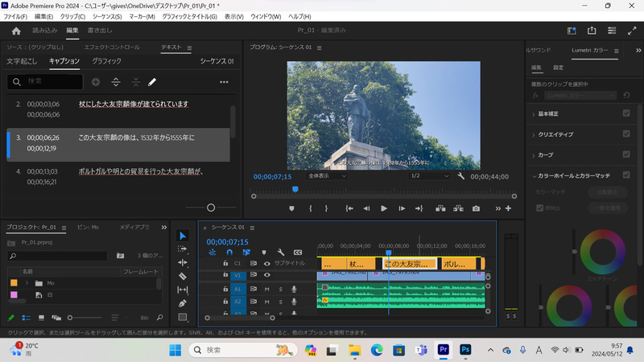Toggle Color Wheels & Match checkbox
The height and width of the screenshot is (362, 644).
click(626, 175)
